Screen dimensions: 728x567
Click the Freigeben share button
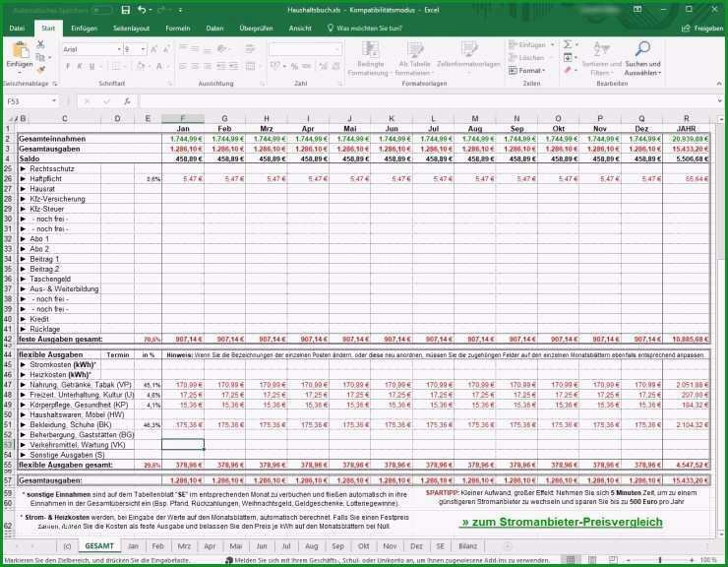[x=702, y=29]
